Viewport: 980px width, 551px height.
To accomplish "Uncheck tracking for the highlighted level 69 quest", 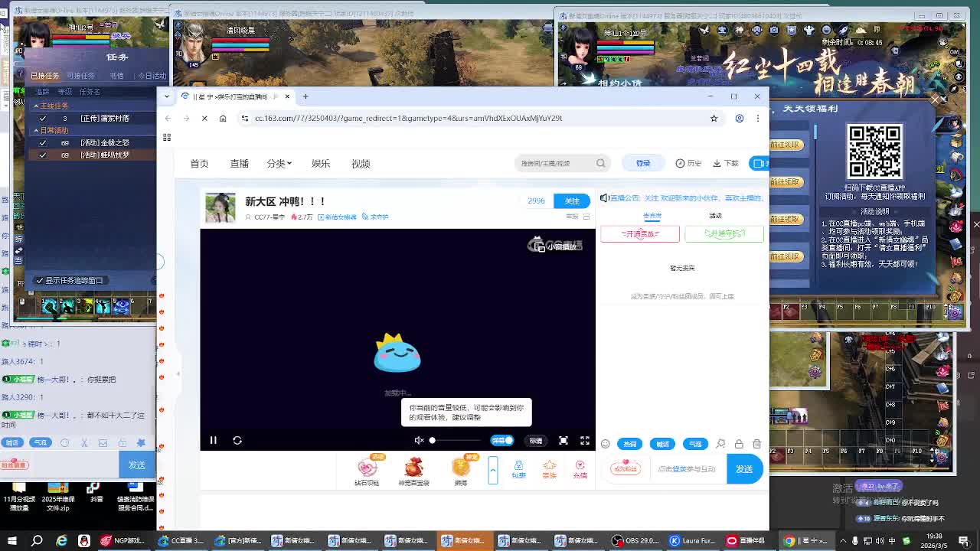I will click(43, 155).
